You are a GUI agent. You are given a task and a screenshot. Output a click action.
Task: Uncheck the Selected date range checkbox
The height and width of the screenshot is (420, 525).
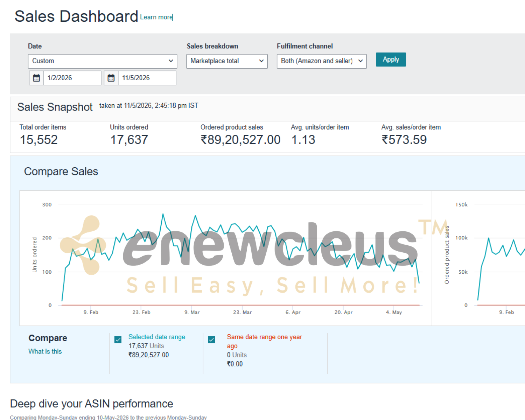118,339
